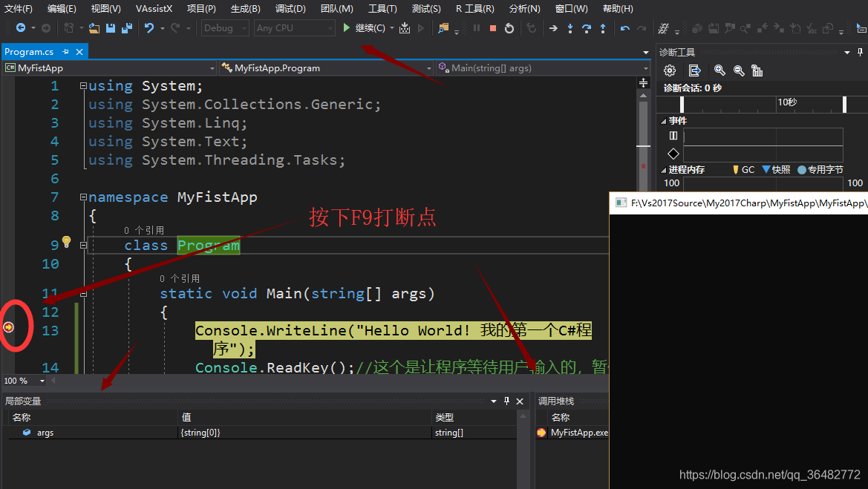Viewport: 868px width, 489px height.
Task: Open the VAssistX menu
Action: click(x=154, y=9)
